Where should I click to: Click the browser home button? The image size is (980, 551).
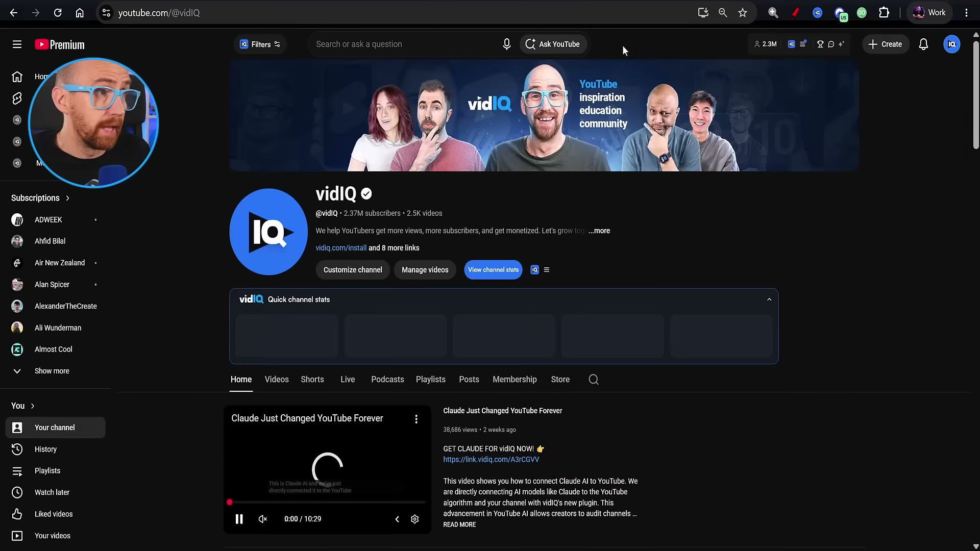[x=80, y=13]
